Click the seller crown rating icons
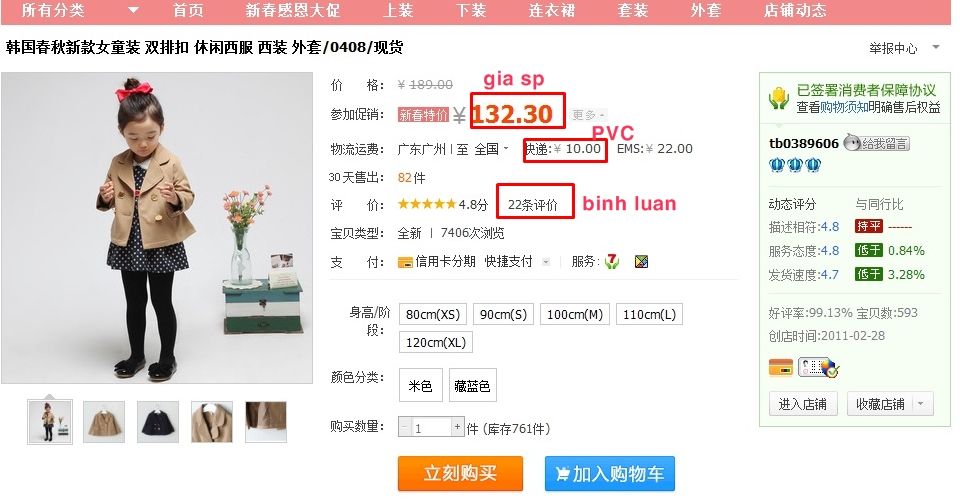 click(795, 165)
